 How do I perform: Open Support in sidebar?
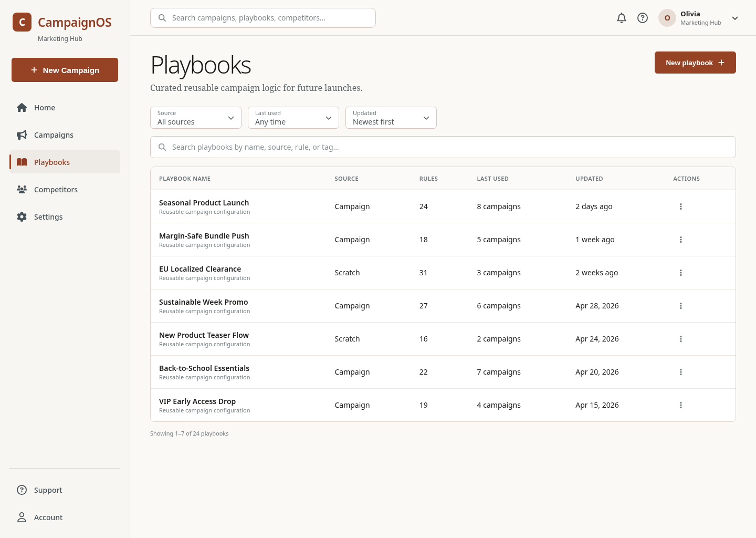pyautogui.click(x=65, y=490)
